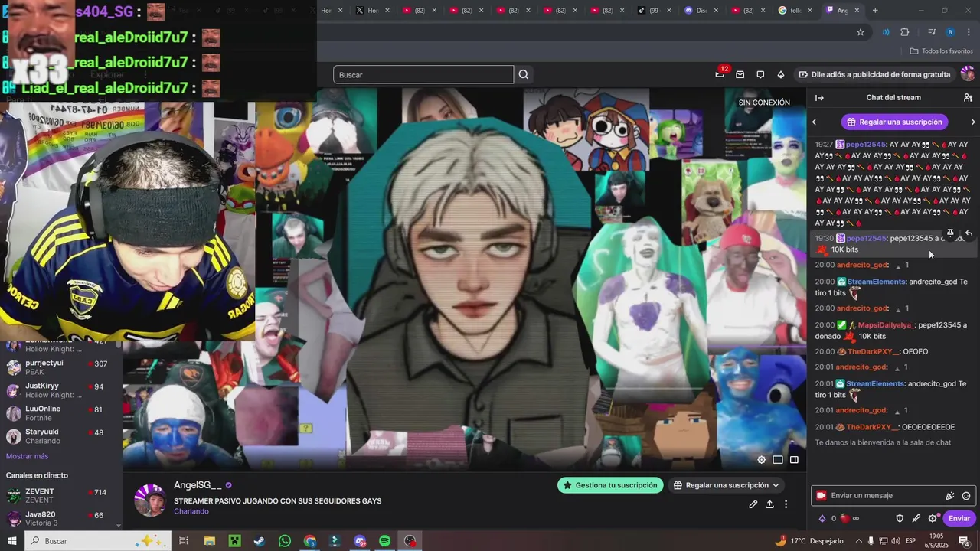Open ZEVENT live channel in sidebar
This screenshot has height=551, width=980.
(61, 496)
